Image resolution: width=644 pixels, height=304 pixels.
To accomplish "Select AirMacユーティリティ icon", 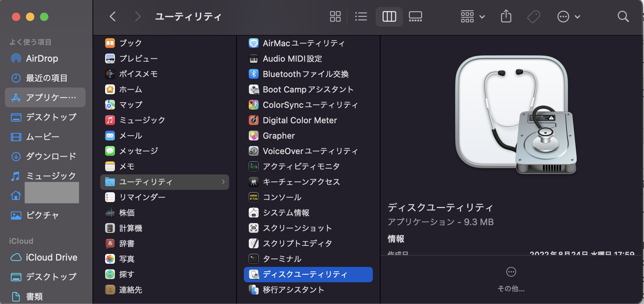I will coord(254,43).
